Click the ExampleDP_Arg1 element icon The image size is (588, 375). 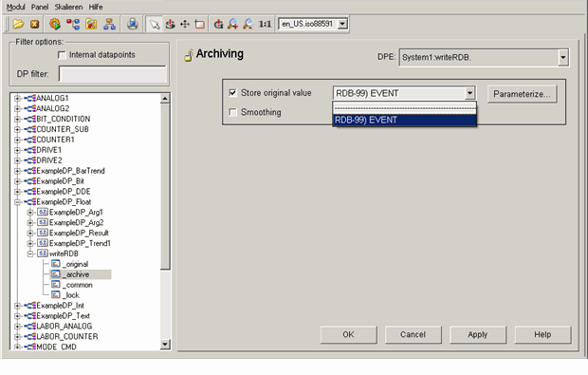(x=43, y=212)
